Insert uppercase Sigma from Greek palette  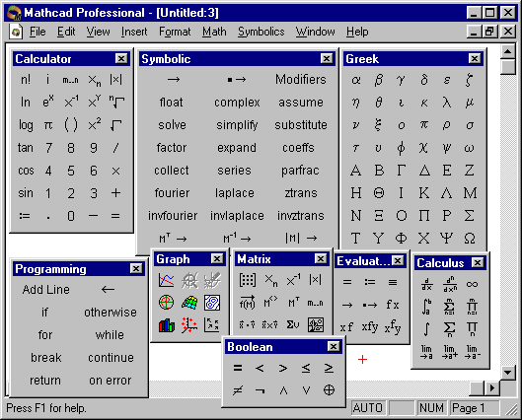[x=470, y=216]
